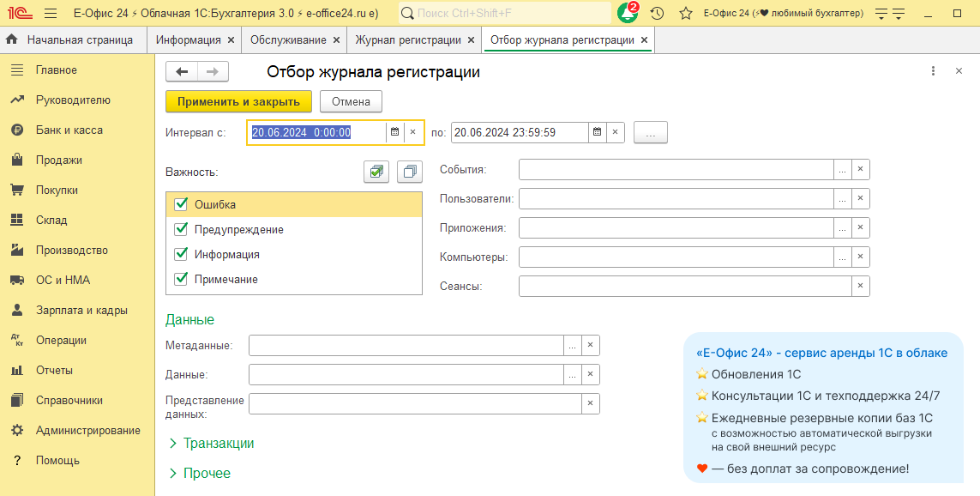Clear the Данные field
Image resolution: width=980 pixels, height=496 pixels.
591,374
